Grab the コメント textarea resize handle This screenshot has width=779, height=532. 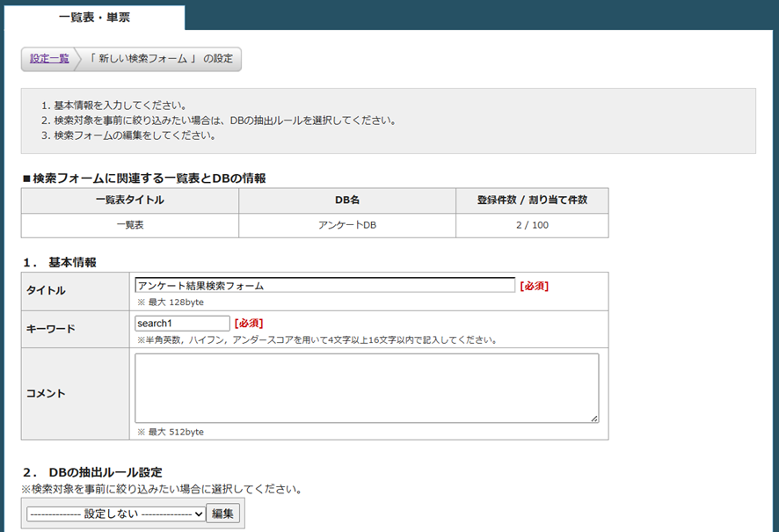(594, 419)
